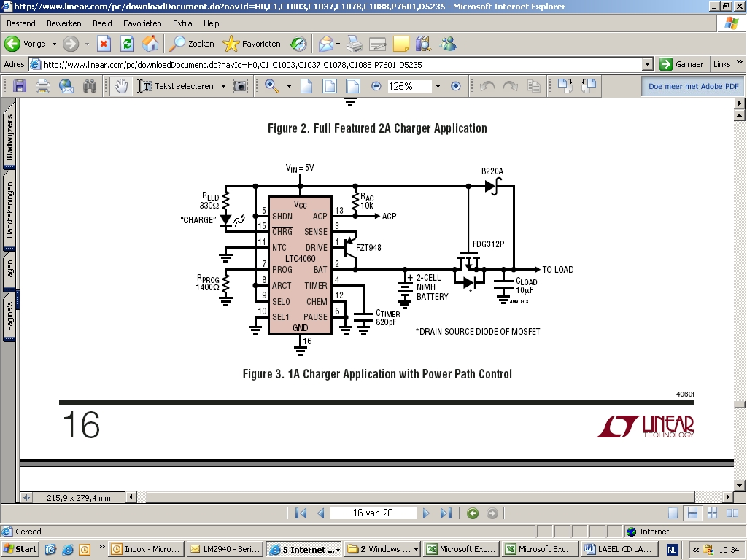
Task: Toggle single page layout view
Action: click(673, 513)
